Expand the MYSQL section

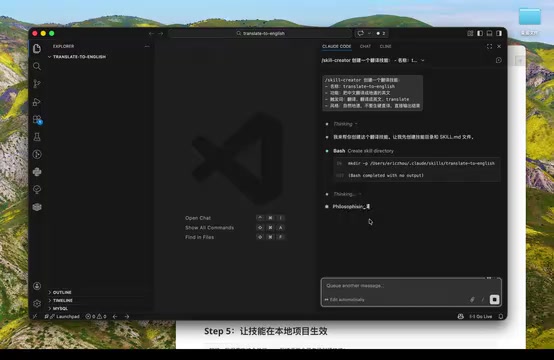pyautogui.click(x=58, y=309)
